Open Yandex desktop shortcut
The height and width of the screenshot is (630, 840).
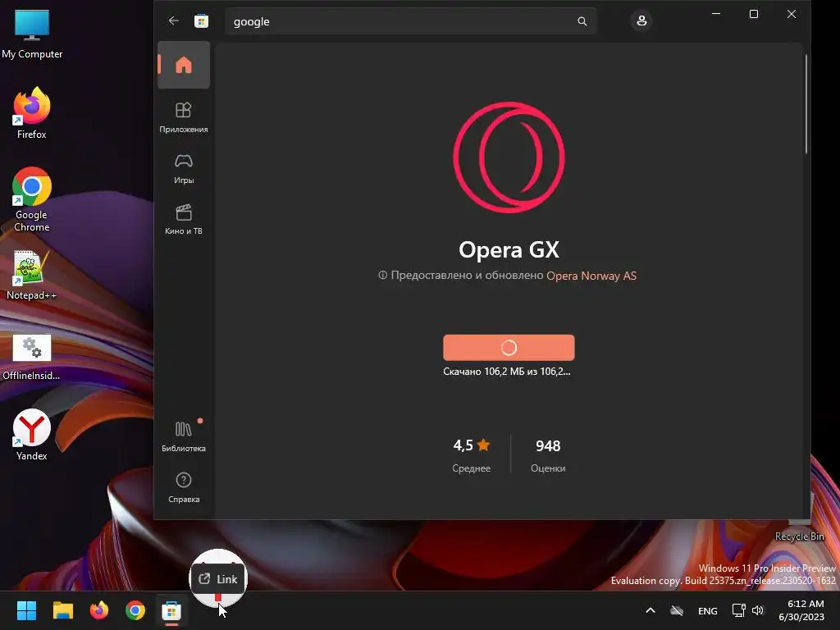(x=32, y=435)
